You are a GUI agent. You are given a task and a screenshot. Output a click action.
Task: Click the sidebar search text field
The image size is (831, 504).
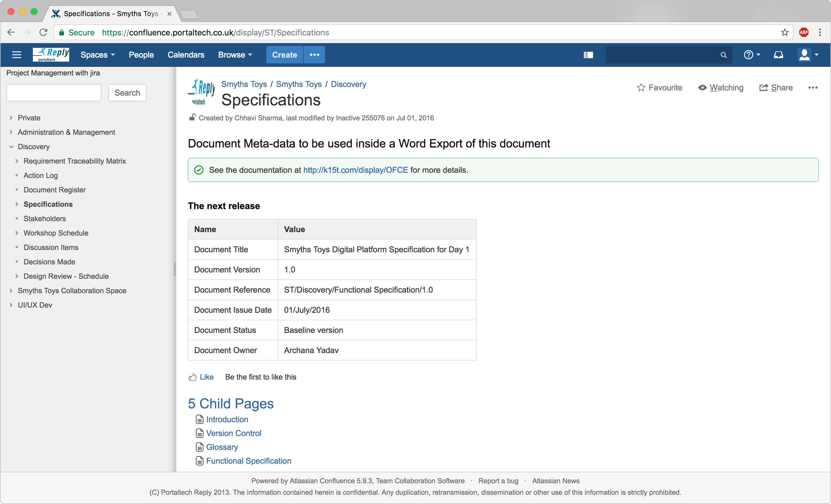pyautogui.click(x=54, y=93)
